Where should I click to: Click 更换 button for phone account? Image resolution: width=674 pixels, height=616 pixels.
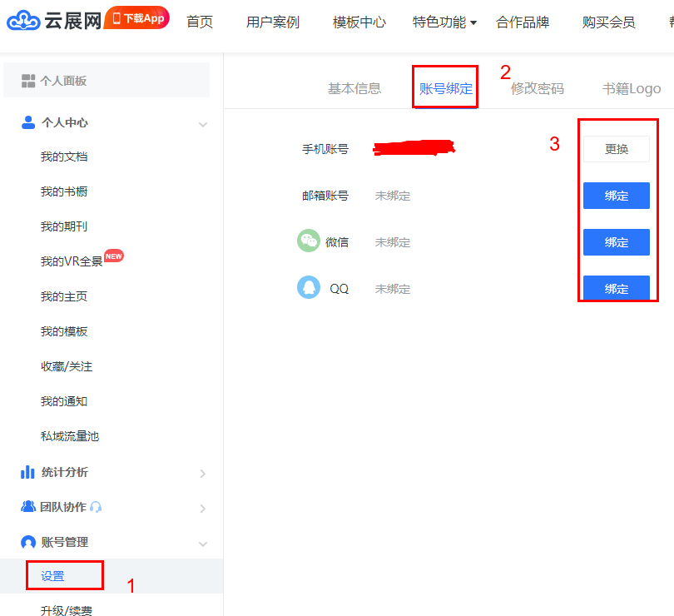(x=616, y=149)
